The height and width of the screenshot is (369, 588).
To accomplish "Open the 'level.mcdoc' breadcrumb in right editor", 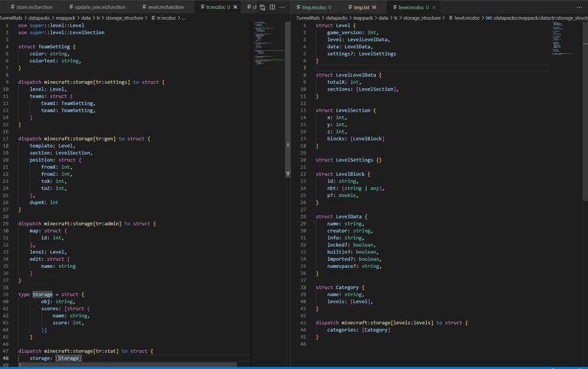I will click(466, 18).
